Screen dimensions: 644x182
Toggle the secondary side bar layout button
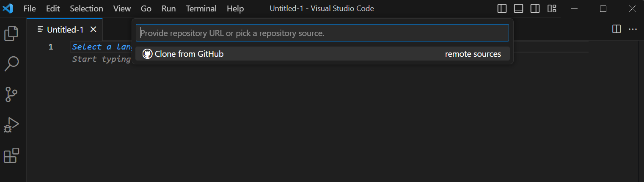pyautogui.click(x=535, y=8)
